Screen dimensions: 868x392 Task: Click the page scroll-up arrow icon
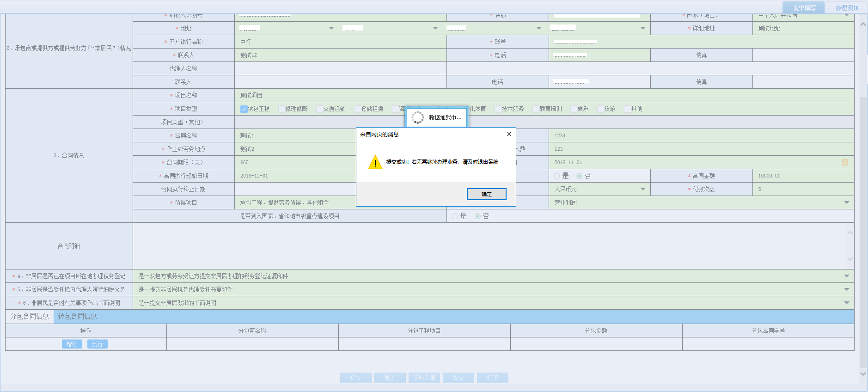pos(863,24)
